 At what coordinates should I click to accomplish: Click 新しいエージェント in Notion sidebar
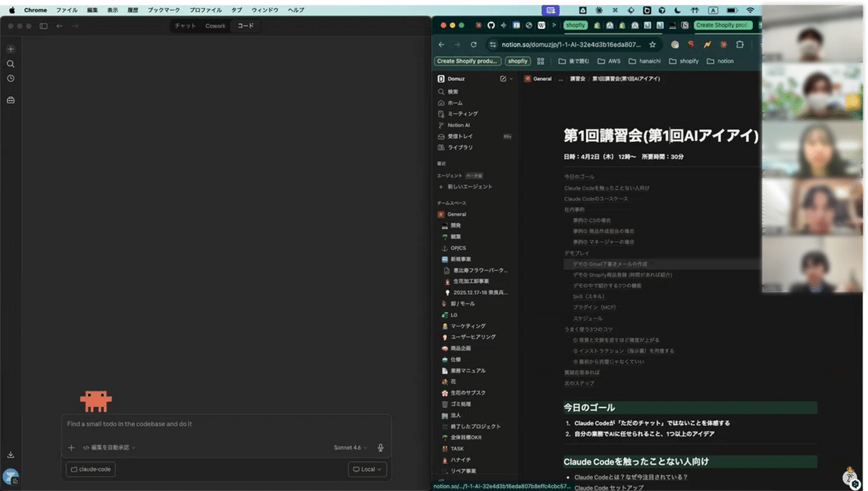tap(470, 187)
